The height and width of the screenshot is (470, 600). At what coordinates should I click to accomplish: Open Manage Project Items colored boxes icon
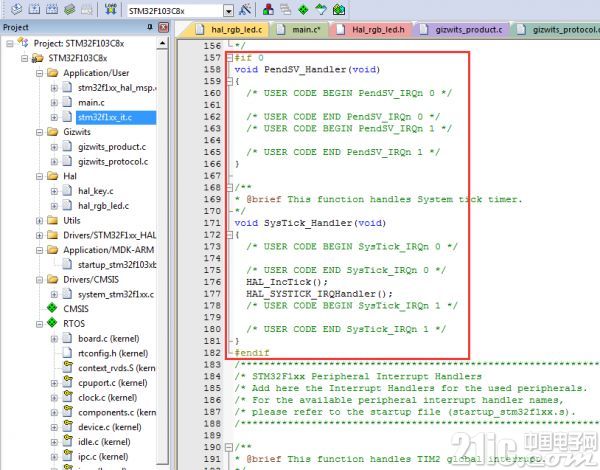point(268,9)
